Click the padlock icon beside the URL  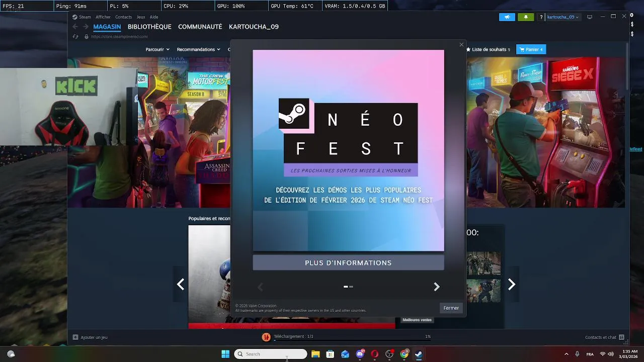[x=87, y=37]
